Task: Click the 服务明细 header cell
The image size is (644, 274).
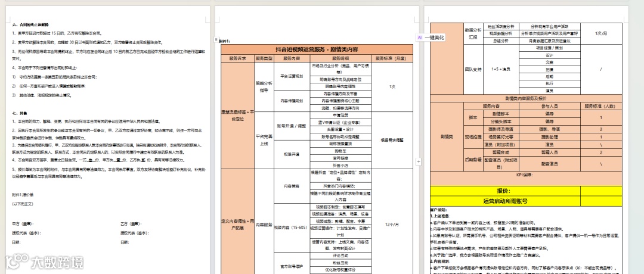Action: point(340,58)
